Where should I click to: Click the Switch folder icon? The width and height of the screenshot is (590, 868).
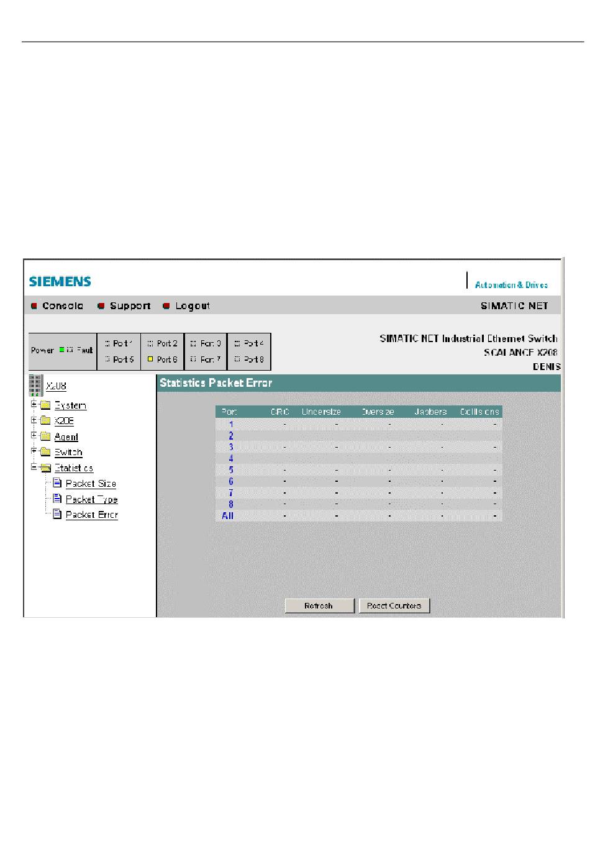45,452
